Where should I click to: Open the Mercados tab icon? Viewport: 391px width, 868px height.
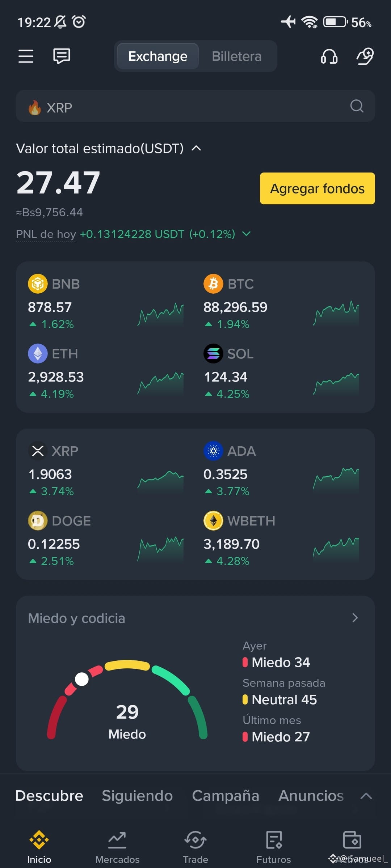[117, 840]
